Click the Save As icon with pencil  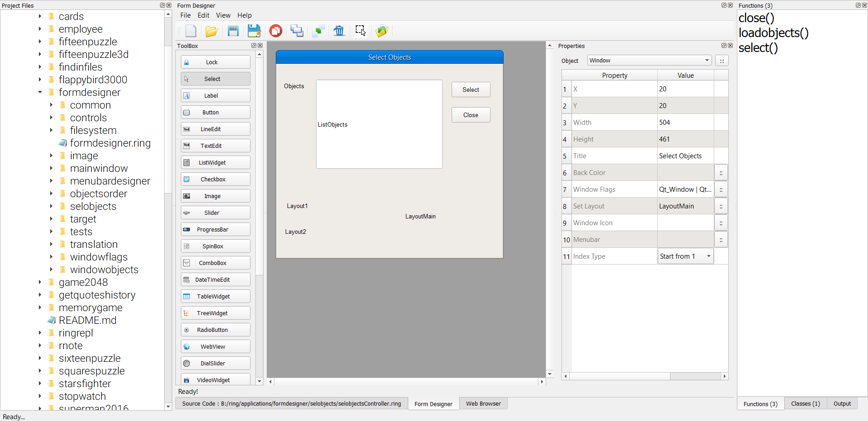[x=254, y=31]
